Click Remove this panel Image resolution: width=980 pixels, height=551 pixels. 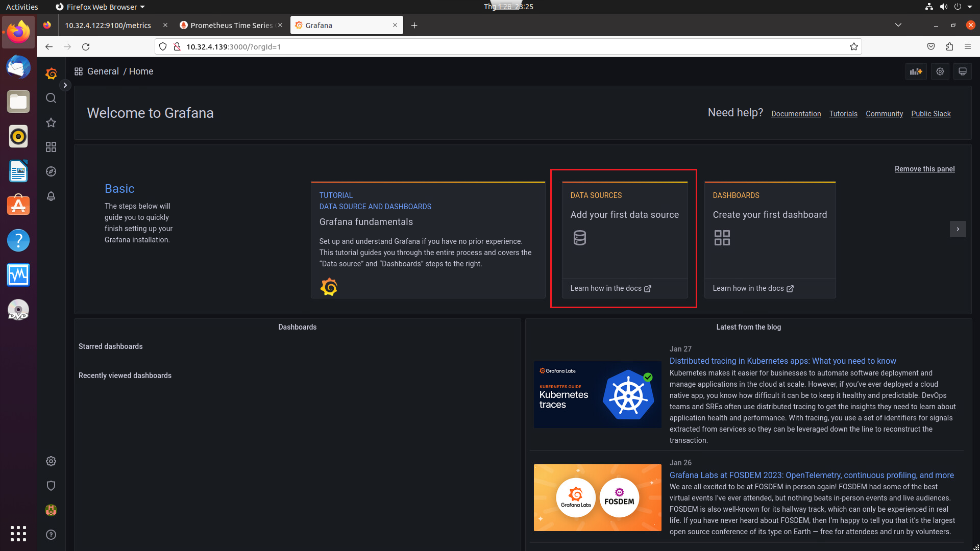[x=924, y=169]
